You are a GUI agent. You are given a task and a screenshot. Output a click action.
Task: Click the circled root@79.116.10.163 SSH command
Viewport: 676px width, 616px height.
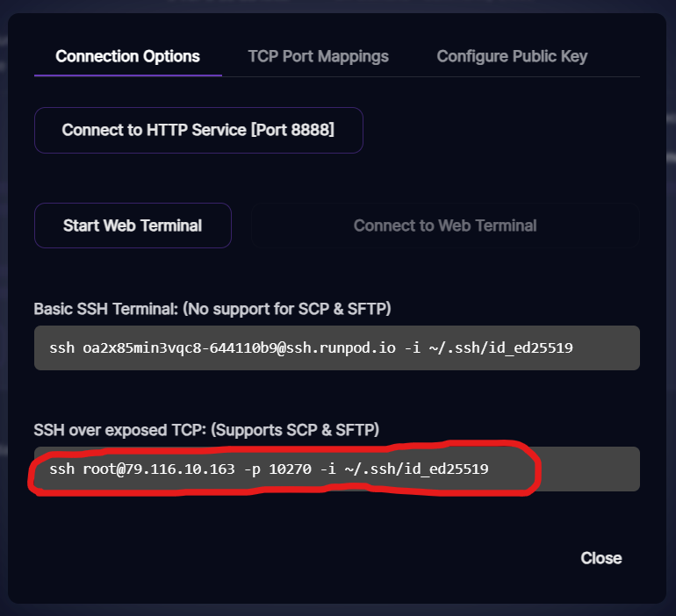269,469
